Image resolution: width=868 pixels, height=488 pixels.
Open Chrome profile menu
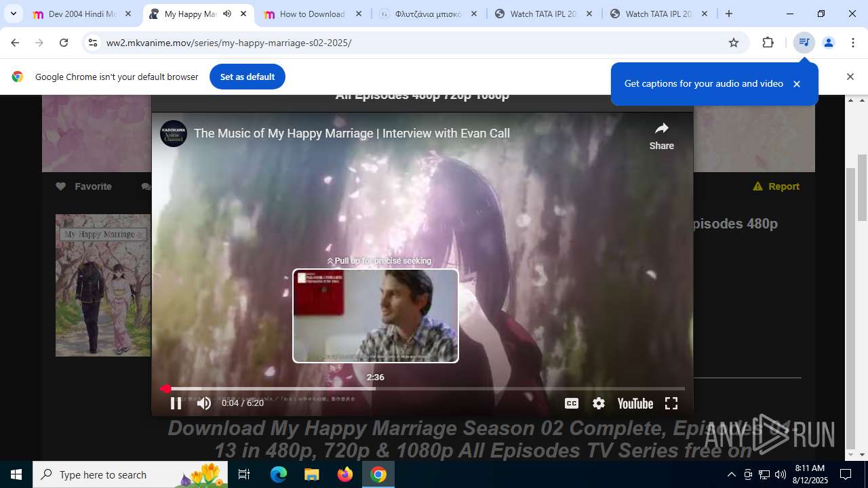(829, 43)
